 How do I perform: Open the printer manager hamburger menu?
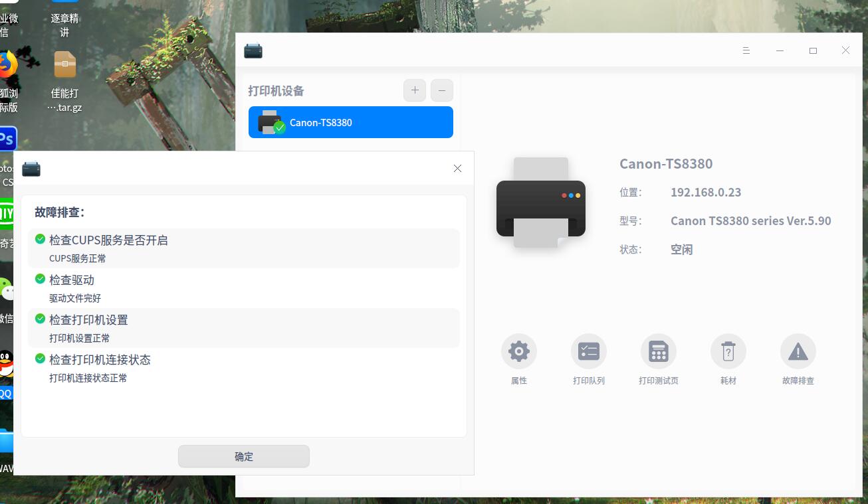[x=746, y=50]
